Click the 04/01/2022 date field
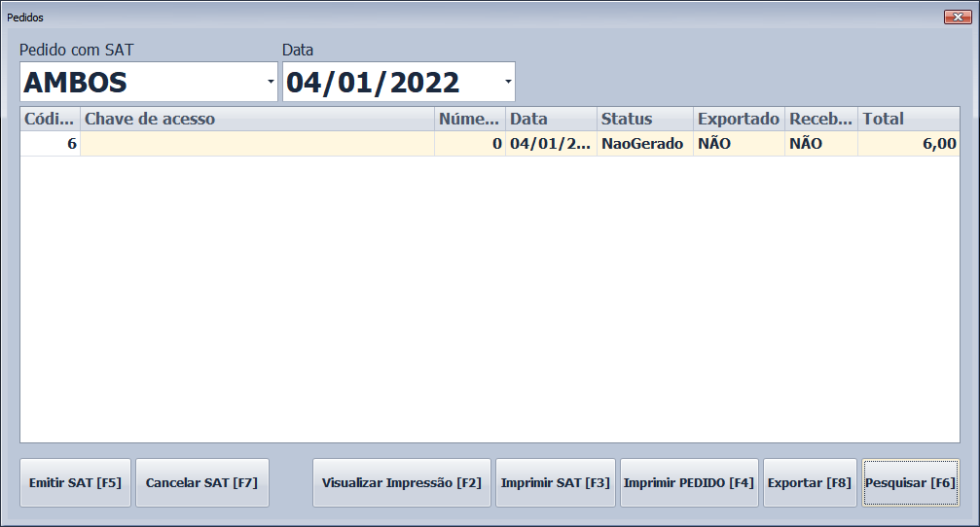This screenshot has width=980, height=527. [x=389, y=83]
